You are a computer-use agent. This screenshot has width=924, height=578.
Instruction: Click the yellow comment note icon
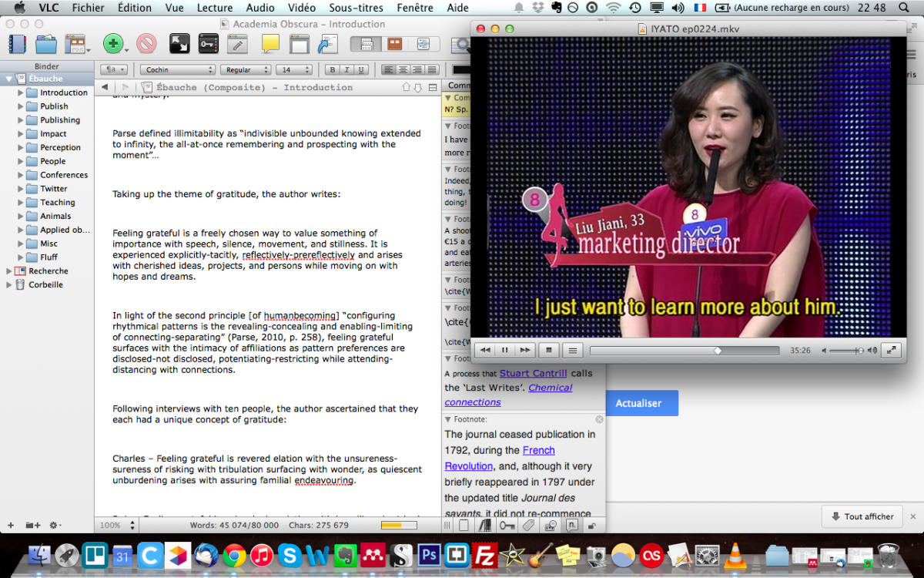click(x=270, y=44)
